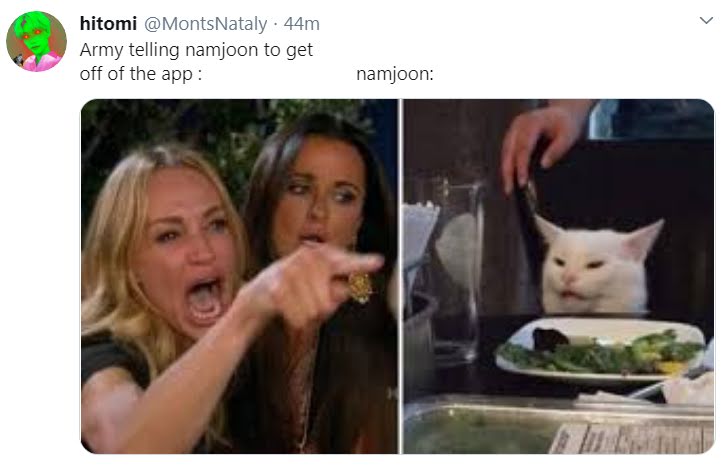
Task: Click the 'namjoon:' caption text
Action: [x=395, y=74]
